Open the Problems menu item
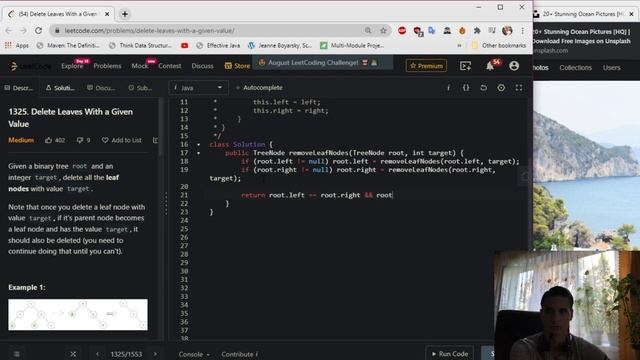Image resolution: width=640 pixels, height=360 pixels. [107, 66]
